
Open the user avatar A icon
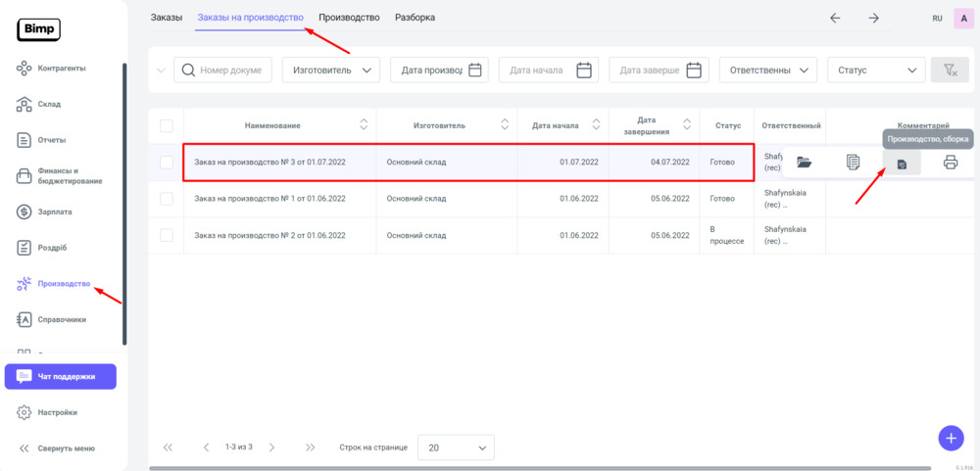(961, 18)
